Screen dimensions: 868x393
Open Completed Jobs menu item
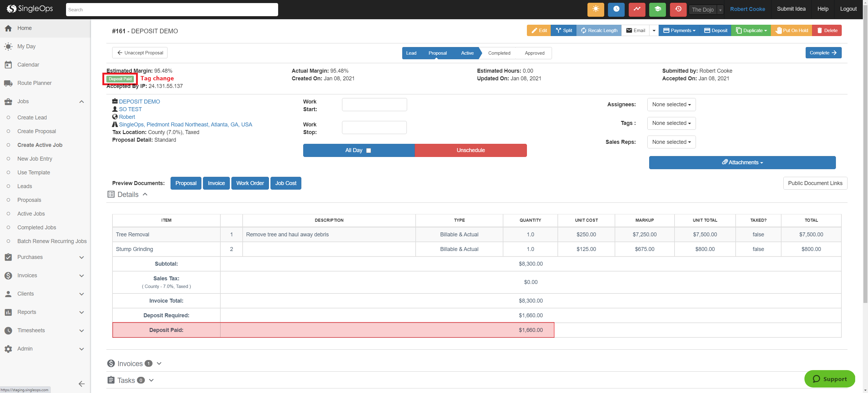click(x=37, y=227)
